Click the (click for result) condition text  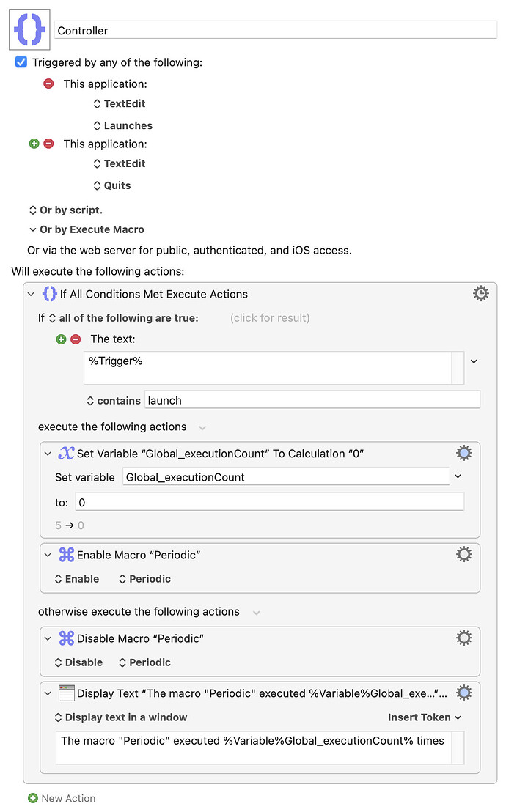pyautogui.click(x=269, y=317)
